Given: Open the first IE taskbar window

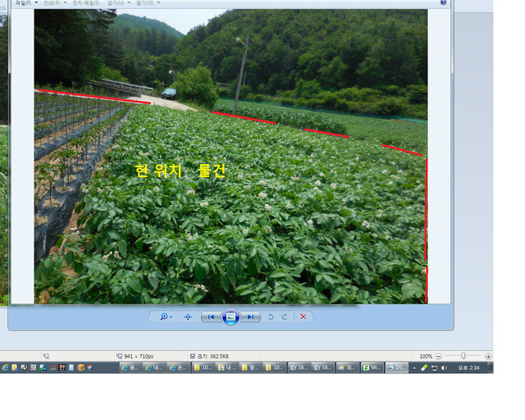Looking at the screenshot, I should click(130, 367).
